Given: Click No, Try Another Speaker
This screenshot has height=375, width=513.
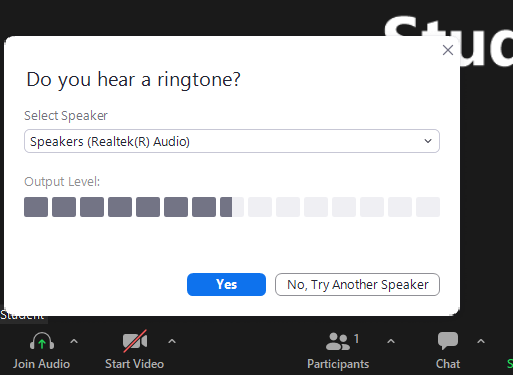Looking at the screenshot, I should (357, 284).
